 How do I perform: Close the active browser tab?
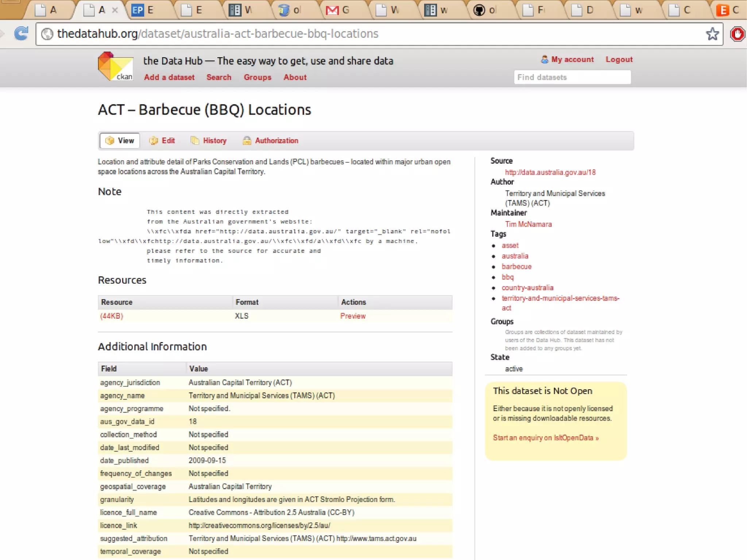point(115,10)
